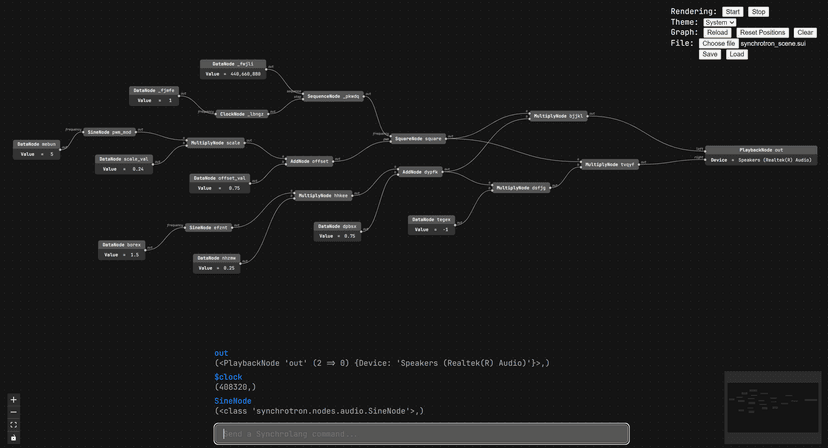Image resolution: width=828 pixels, height=448 pixels.
Task: Open the Theme dropdown set to System
Action: [x=719, y=22]
